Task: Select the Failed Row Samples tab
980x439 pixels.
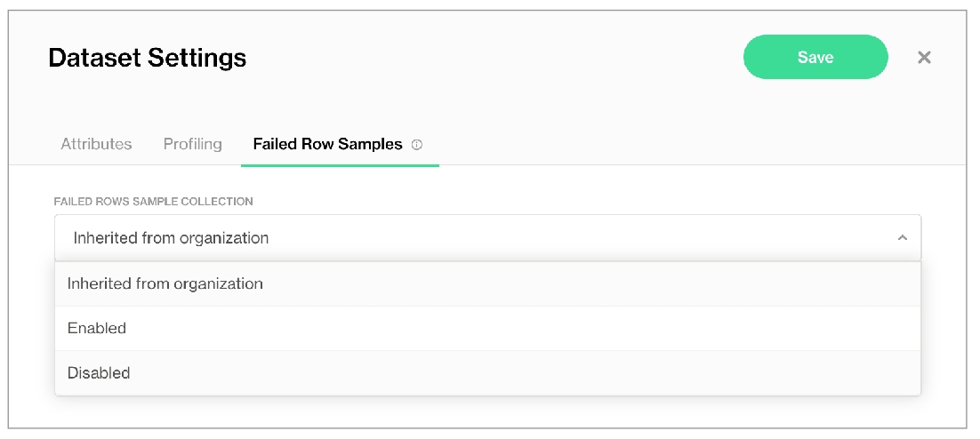Action: 327,144
